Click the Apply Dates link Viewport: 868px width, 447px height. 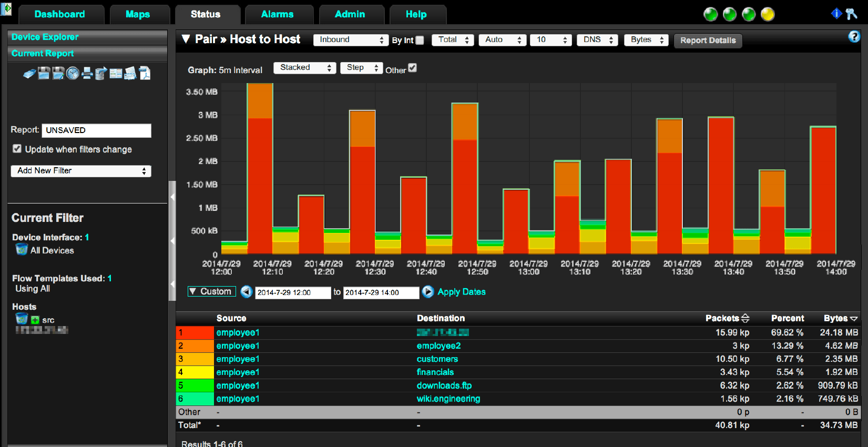462,292
